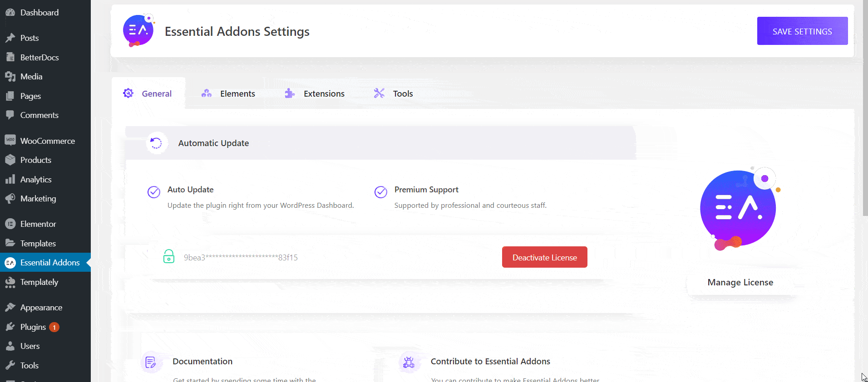Click the Auto Update title text

190,190
